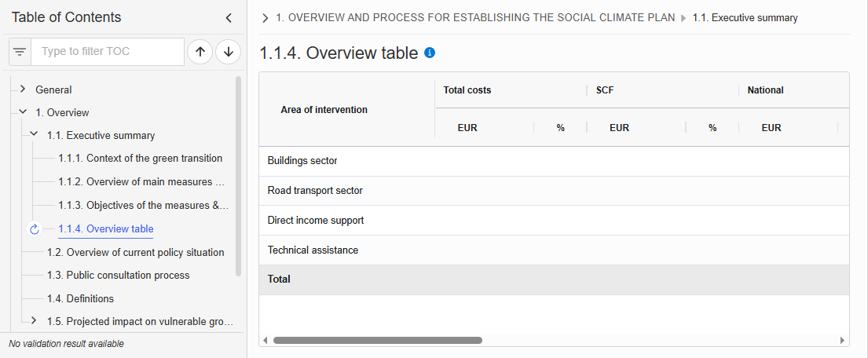Screen dimensions: 868x358
Task: Collapse the Table of Contents panel
Action: pos(229,18)
